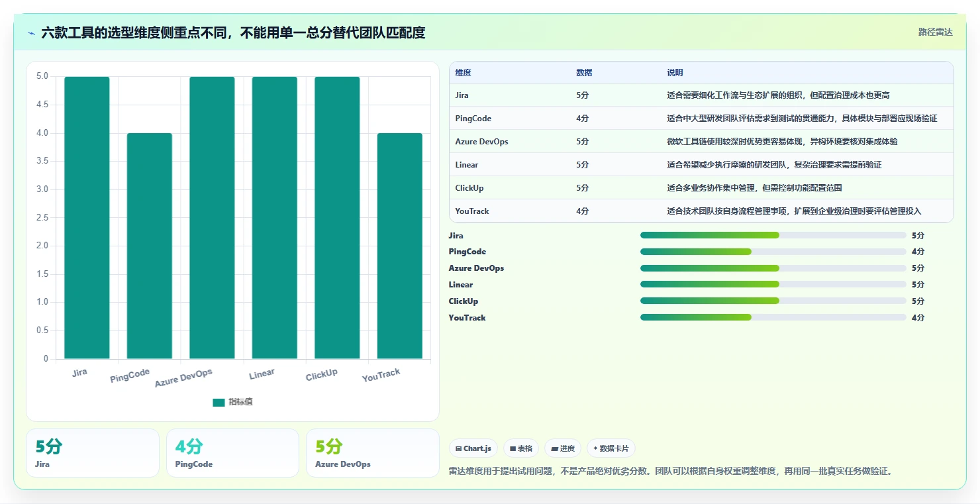Click the 5.0 value on the y-axis
This screenshot has width=980, height=504.
42,76
